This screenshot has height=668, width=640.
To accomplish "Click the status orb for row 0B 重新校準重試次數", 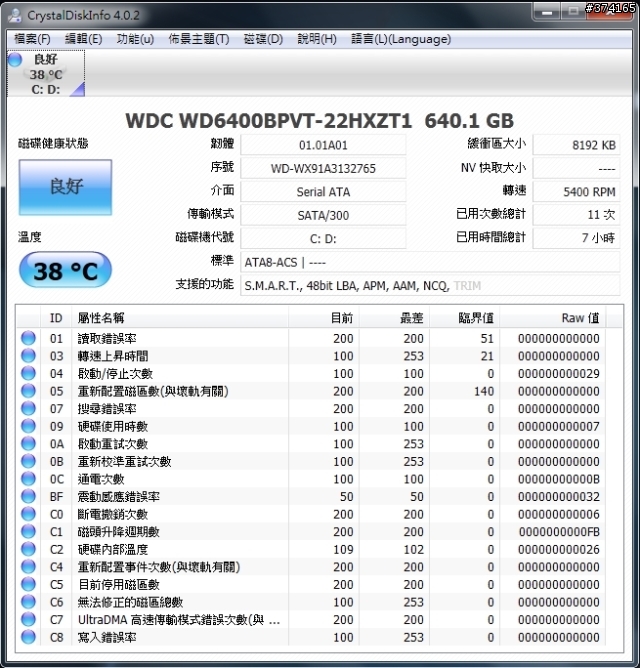I will 28,461.
